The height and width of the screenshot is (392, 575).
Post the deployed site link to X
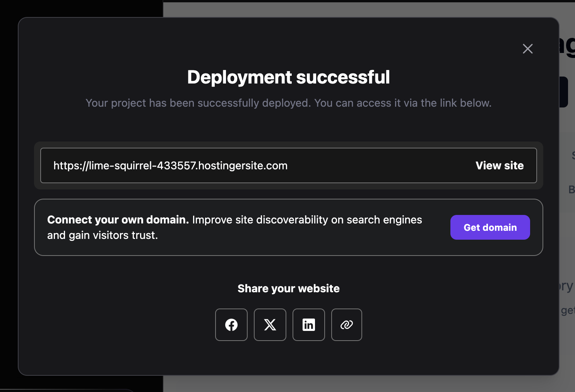[x=270, y=325]
